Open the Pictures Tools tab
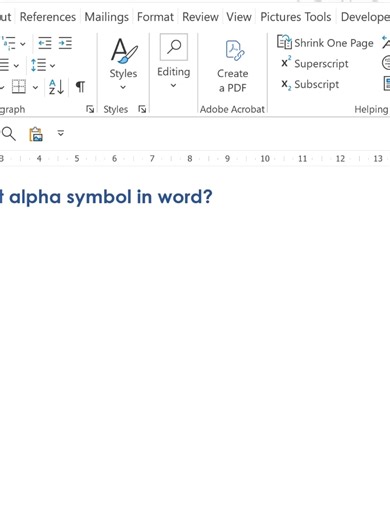 [296, 17]
